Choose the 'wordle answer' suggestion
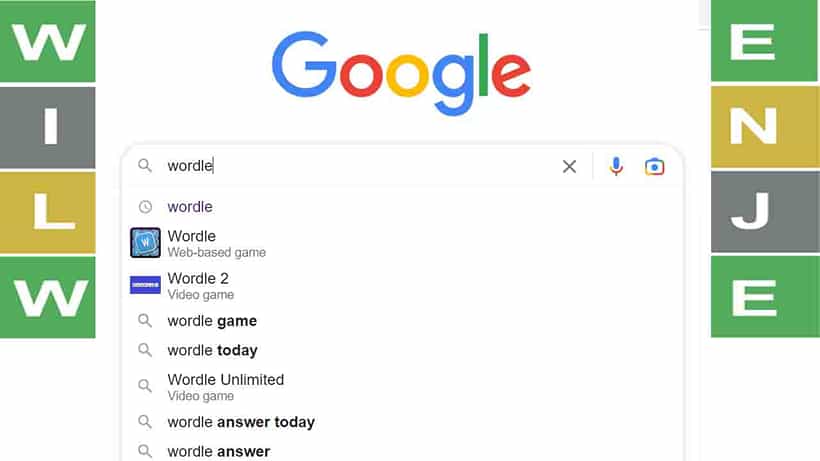Viewport: 820px width, 461px height. click(219, 451)
